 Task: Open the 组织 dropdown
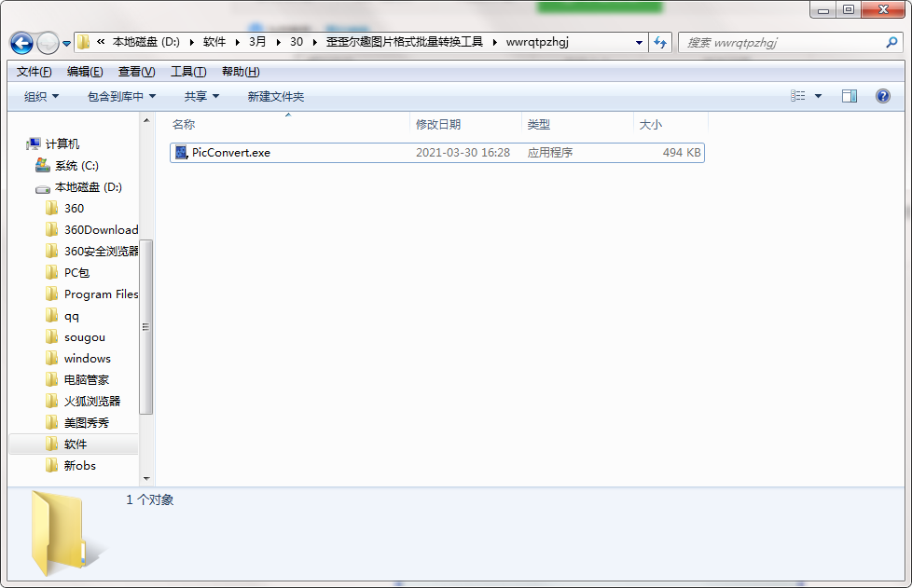pos(41,97)
